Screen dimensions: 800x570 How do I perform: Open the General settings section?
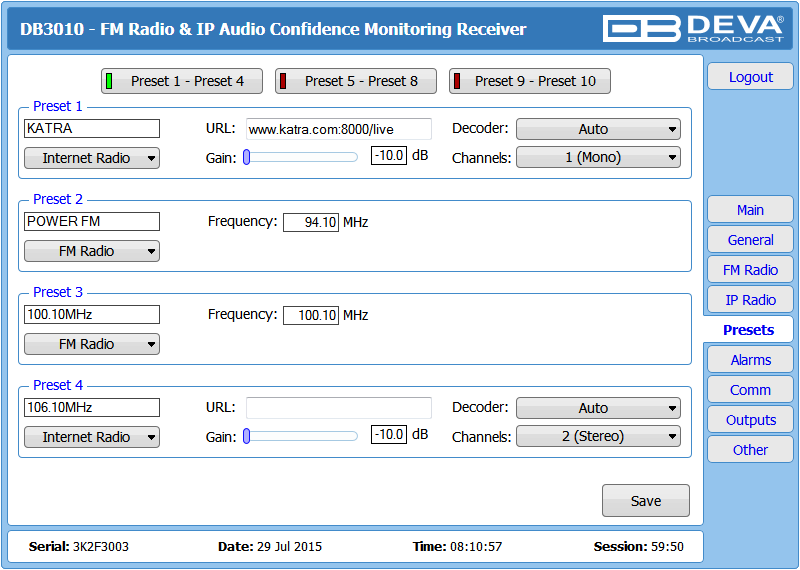[750, 240]
